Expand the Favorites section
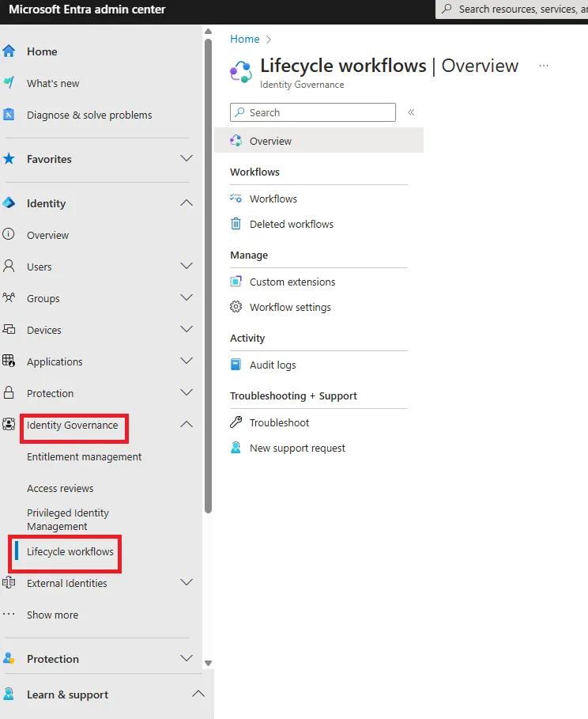The height and width of the screenshot is (719, 588). [x=187, y=159]
